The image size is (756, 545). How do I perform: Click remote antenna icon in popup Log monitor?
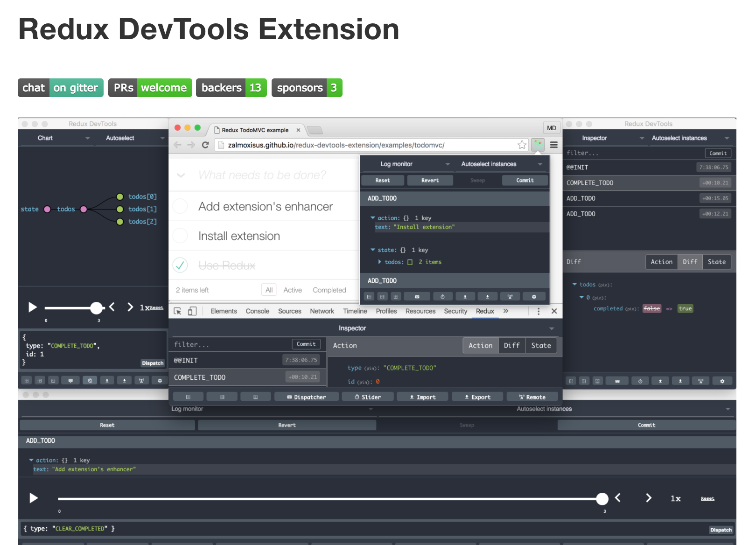coord(510,297)
